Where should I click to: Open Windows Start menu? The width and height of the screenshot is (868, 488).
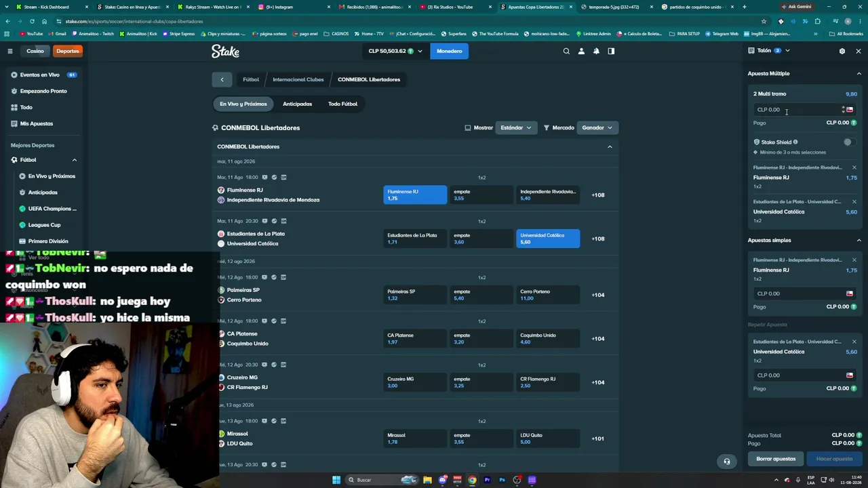(336, 480)
